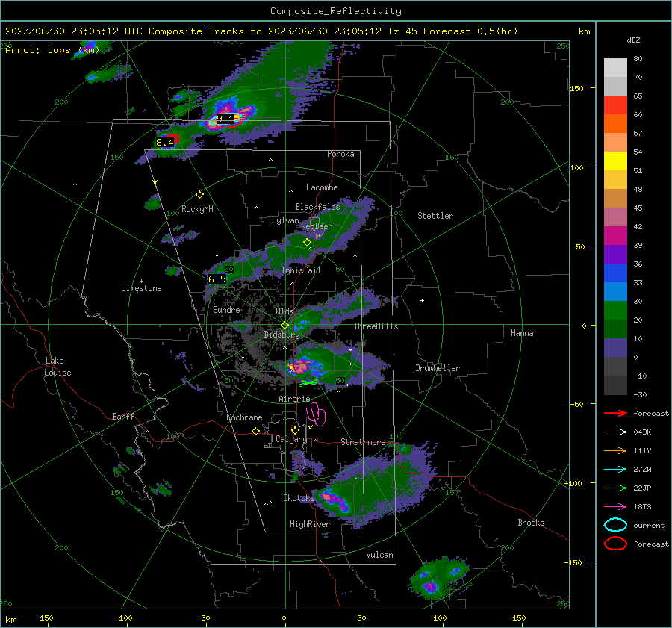Click the 6.9 storm top label

point(217,279)
